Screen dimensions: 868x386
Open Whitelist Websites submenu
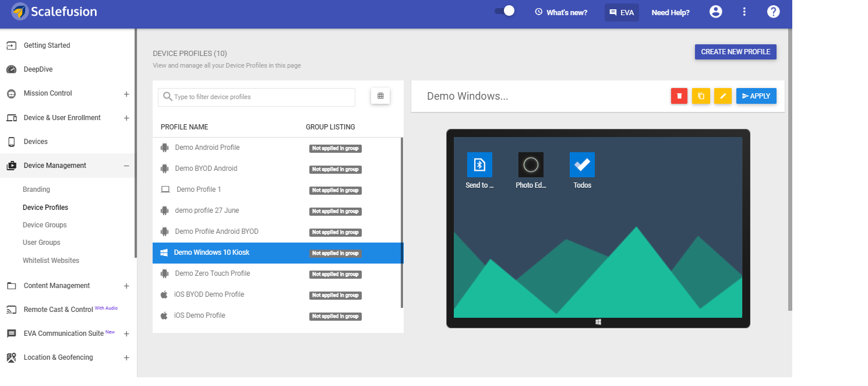(x=51, y=261)
